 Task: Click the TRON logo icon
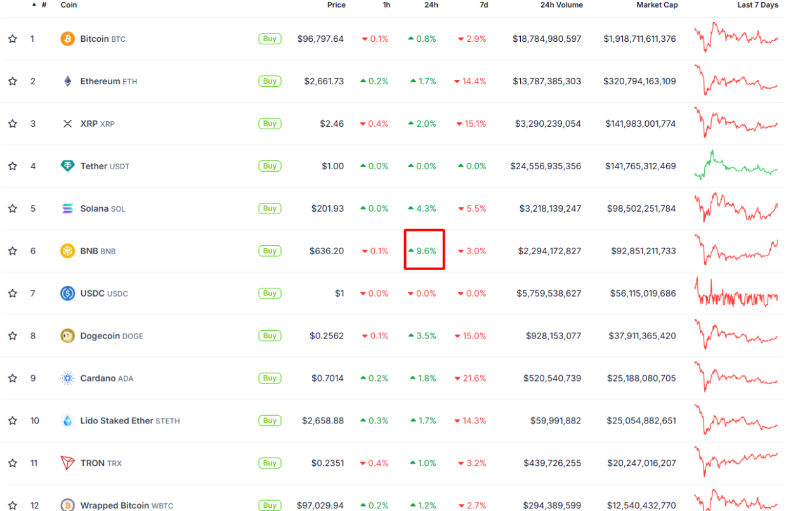pos(67,463)
